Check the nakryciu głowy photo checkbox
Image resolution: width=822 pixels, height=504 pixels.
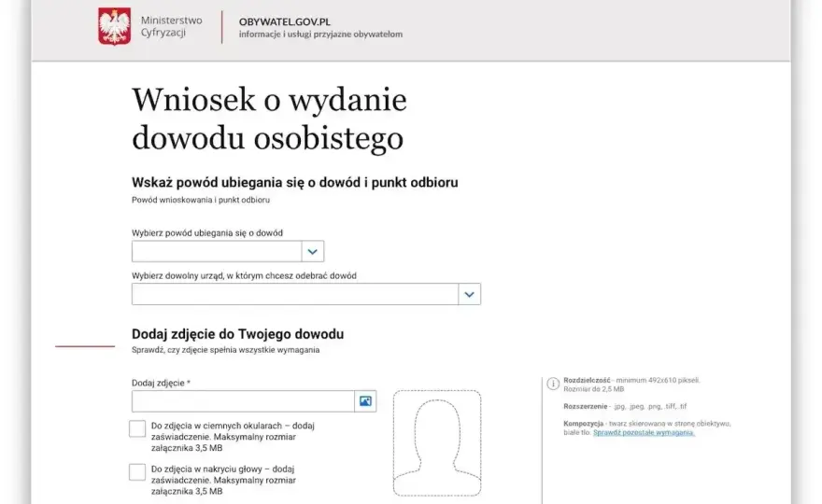pos(137,472)
